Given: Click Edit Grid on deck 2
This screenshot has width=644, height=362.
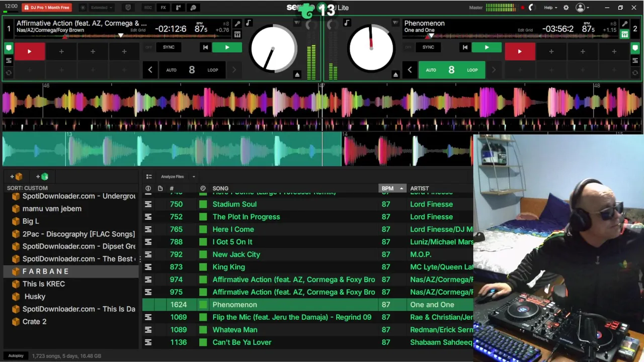Looking at the screenshot, I should click(525, 30).
